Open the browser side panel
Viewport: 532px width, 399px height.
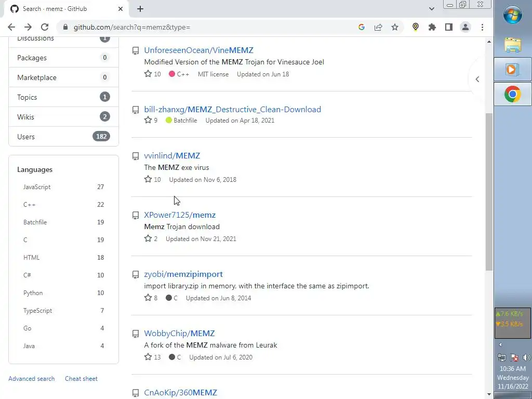448,27
